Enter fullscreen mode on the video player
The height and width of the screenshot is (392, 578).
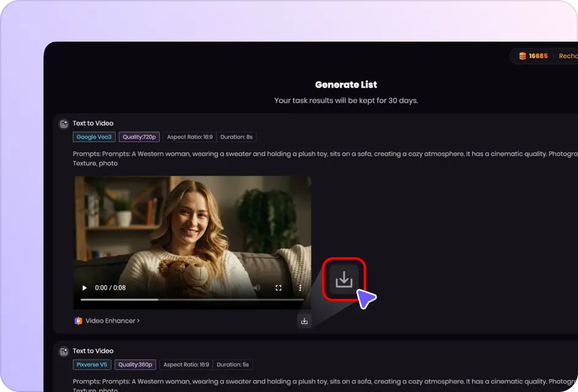[279, 288]
